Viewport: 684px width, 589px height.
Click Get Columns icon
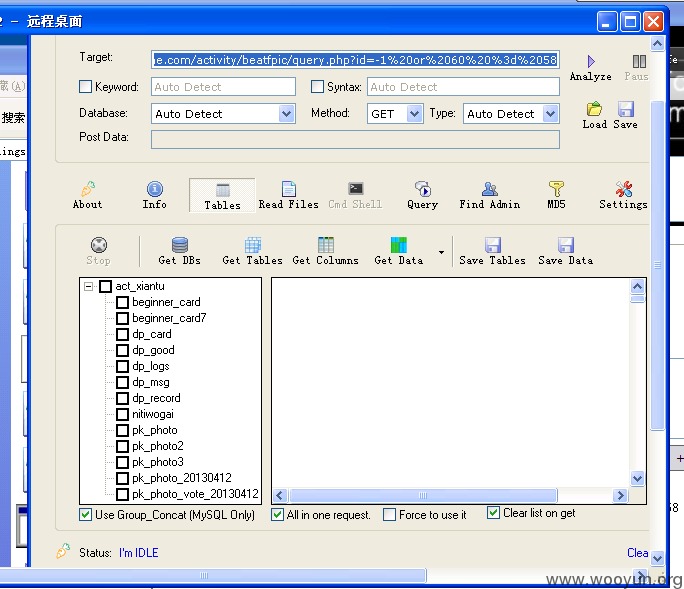pos(325,245)
